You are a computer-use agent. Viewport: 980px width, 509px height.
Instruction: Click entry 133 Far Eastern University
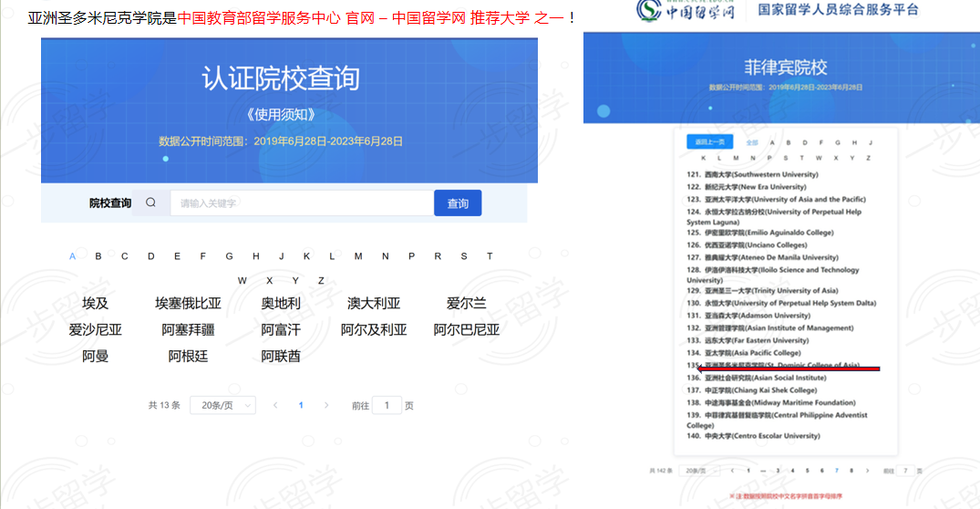point(748,341)
